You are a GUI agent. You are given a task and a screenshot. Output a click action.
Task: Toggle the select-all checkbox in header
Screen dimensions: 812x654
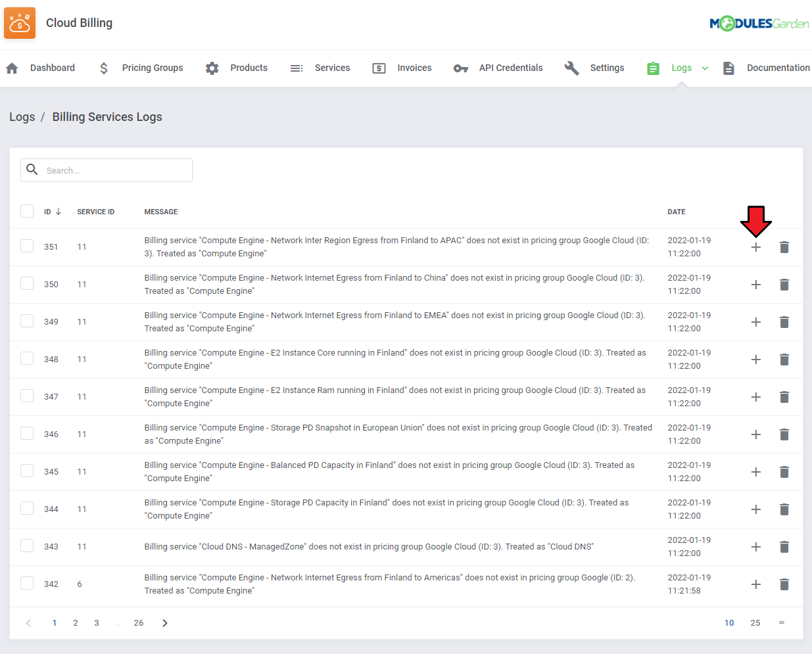pos(27,211)
